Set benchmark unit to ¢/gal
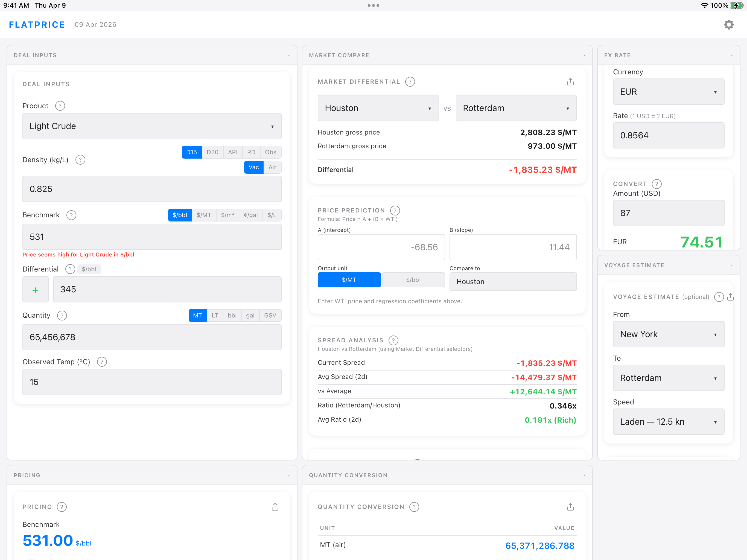Viewport: 747px width, 560px height. point(250,215)
